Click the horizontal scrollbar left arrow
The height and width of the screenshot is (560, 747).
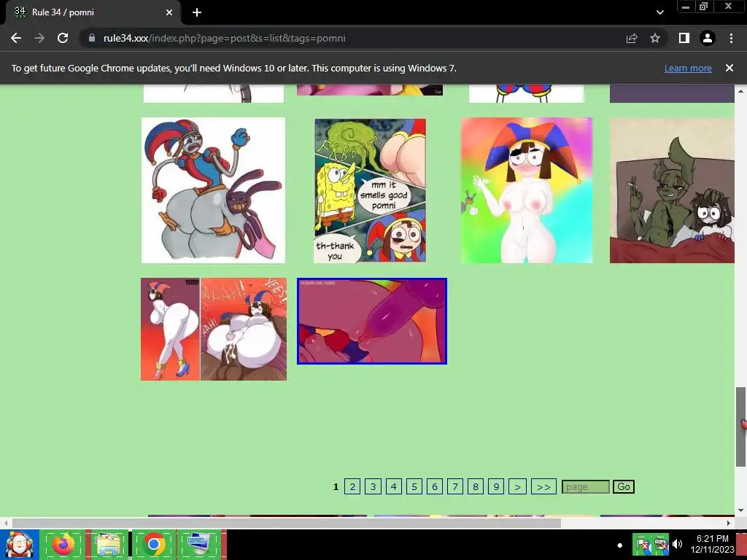click(x=6, y=523)
